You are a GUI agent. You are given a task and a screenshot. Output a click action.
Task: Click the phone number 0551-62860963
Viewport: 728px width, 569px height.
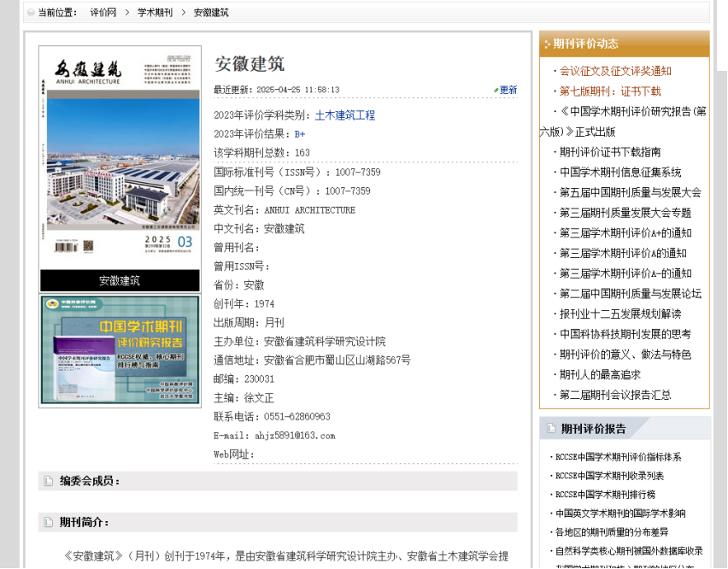coord(297,417)
